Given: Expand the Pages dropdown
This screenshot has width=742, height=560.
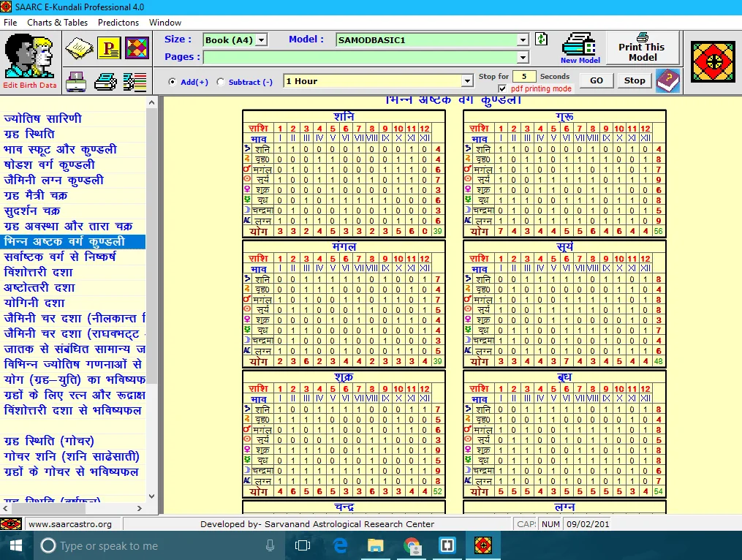Looking at the screenshot, I should [x=523, y=57].
